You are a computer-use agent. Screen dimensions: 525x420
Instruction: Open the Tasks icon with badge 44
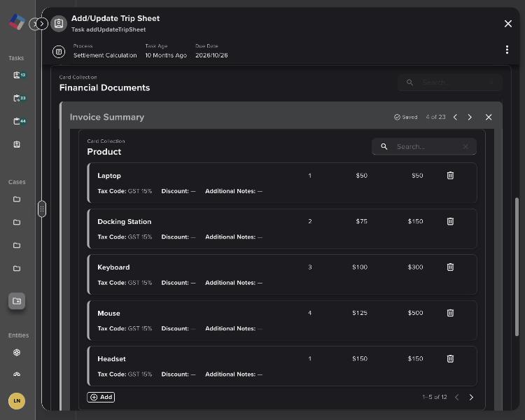click(19, 121)
